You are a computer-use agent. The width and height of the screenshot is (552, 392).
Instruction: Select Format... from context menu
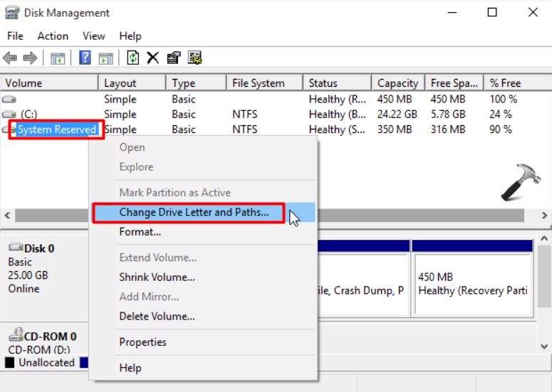[x=204, y=232]
